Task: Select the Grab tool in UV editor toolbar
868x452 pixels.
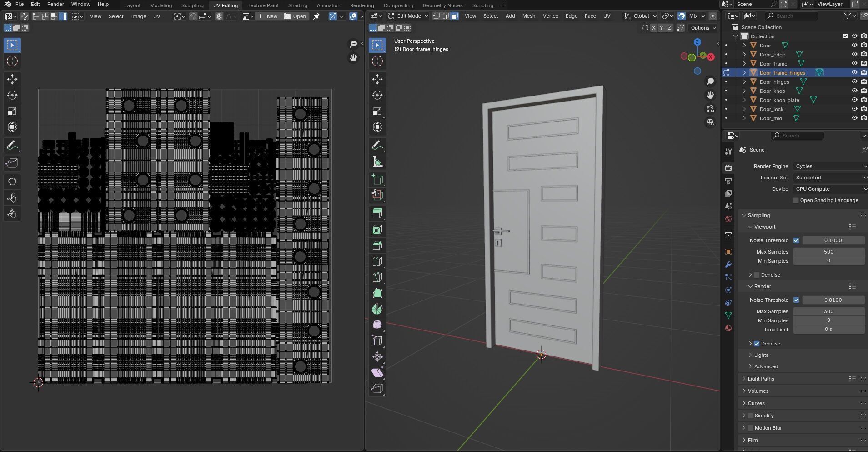Action: pyautogui.click(x=12, y=182)
